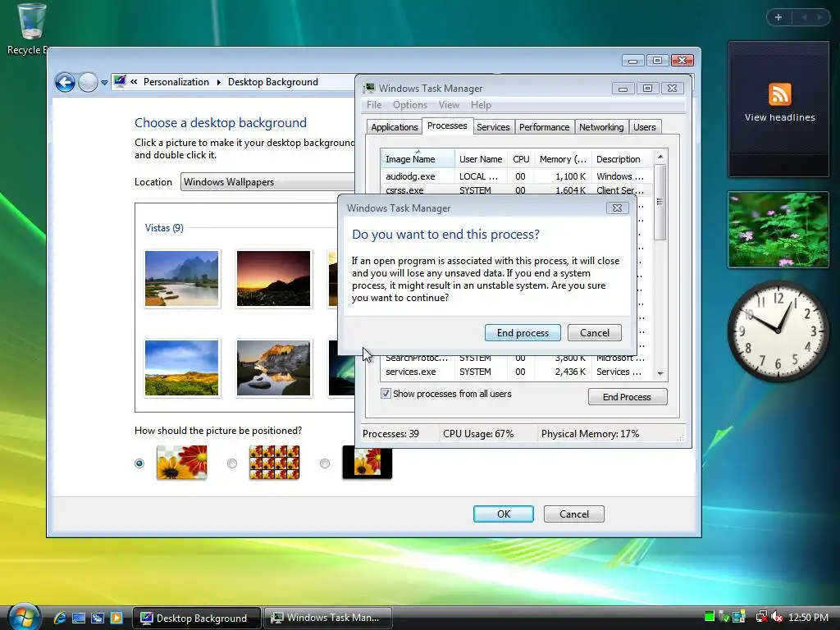840x630 pixels.
Task: Confirm with the End process button
Action: (523, 333)
